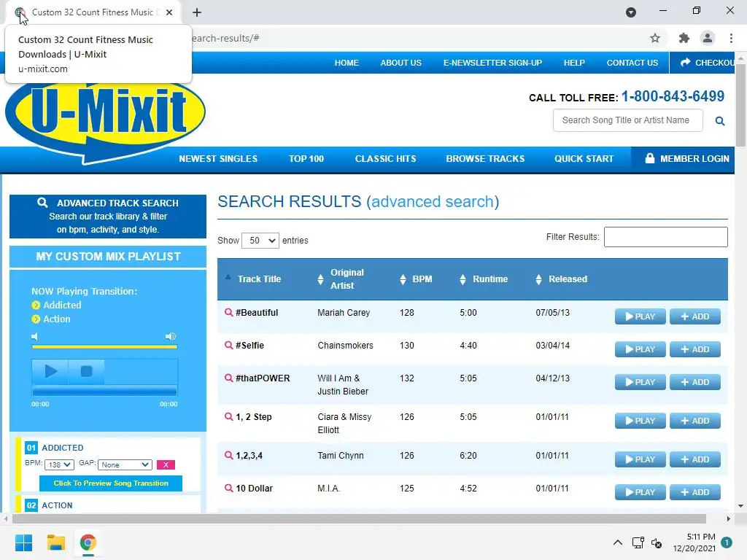The width and height of the screenshot is (747, 560).
Task: Click the tab search dropdown circle icon
Action: (631, 12)
